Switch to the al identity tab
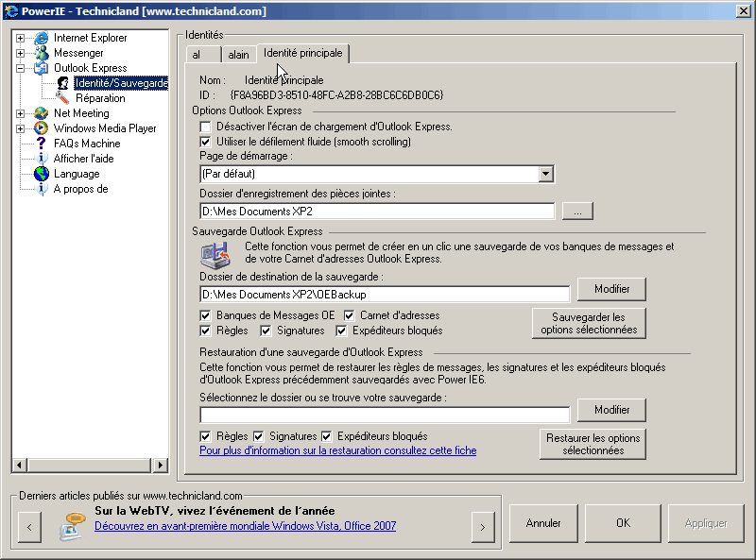This screenshot has width=756, height=560. coord(198,55)
